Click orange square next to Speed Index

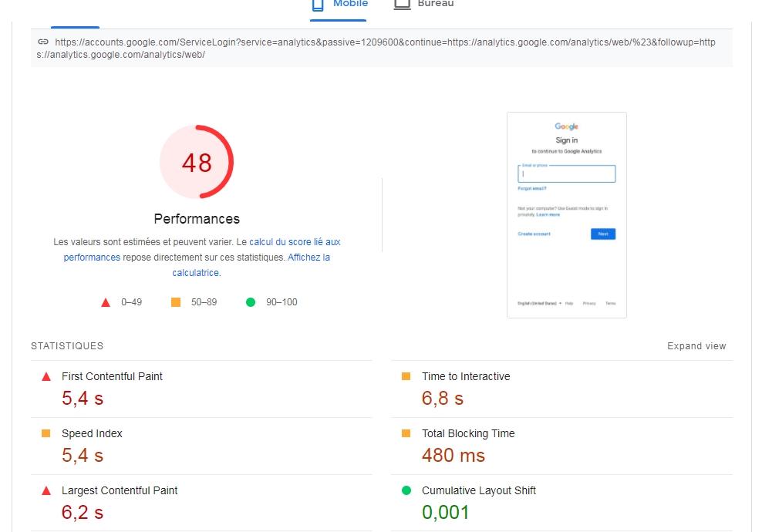pyautogui.click(x=46, y=433)
